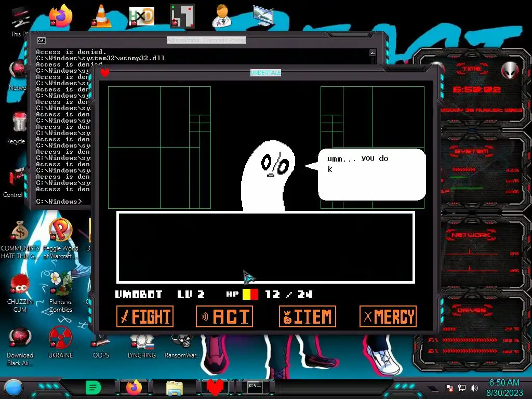Click the Administrator: Command Prompt title bar
532x399 pixels.
click(x=207, y=40)
